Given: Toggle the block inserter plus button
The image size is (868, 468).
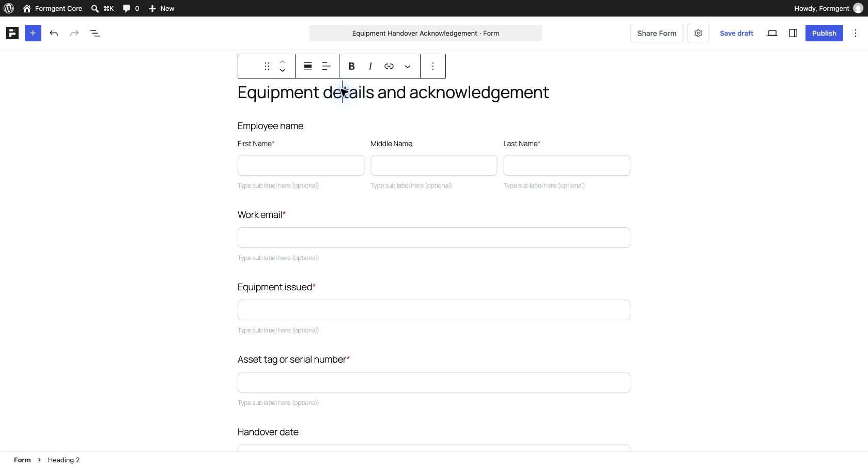Looking at the screenshot, I should pos(33,33).
